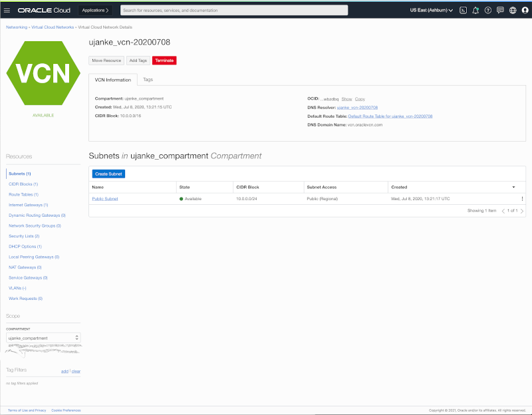Click the Create Subnet button
This screenshot has width=532, height=415.
coord(108,174)
